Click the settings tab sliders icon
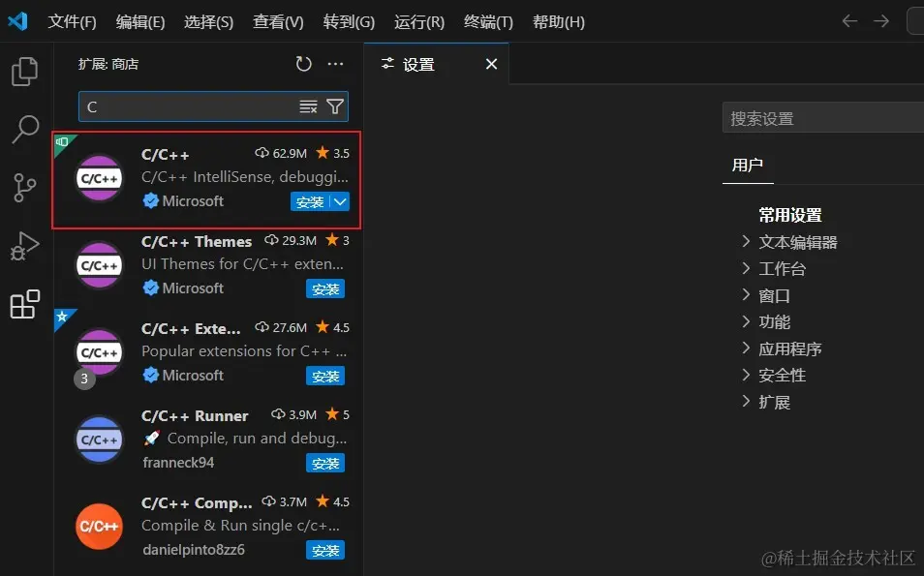This screenshot has width=924, height=576. point(387,64)
